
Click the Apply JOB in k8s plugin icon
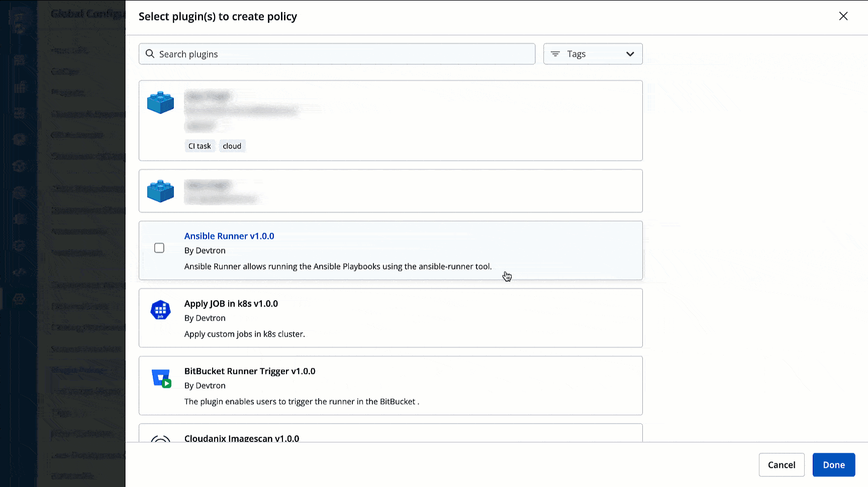[x=160, y=310]
